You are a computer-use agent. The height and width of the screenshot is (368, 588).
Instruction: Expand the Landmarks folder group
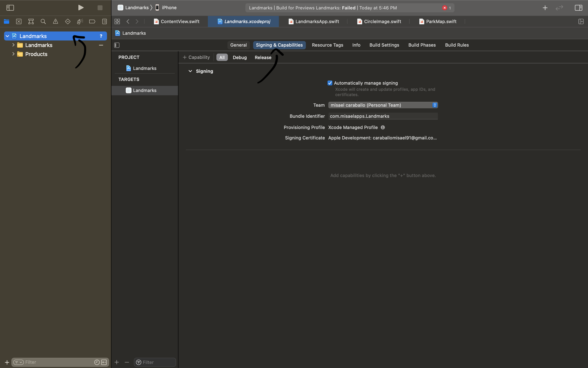point(13,45)
